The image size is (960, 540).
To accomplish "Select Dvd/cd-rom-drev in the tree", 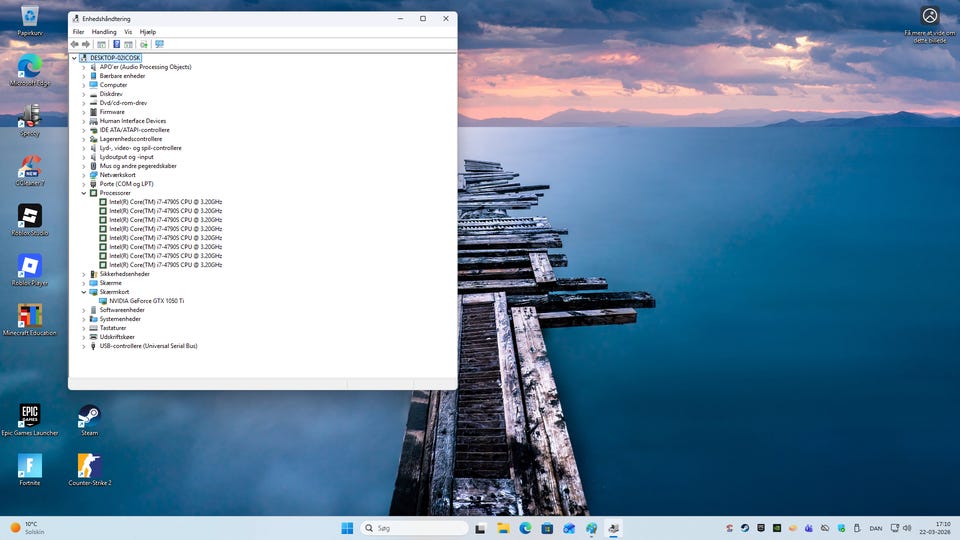I will [123, 103].
